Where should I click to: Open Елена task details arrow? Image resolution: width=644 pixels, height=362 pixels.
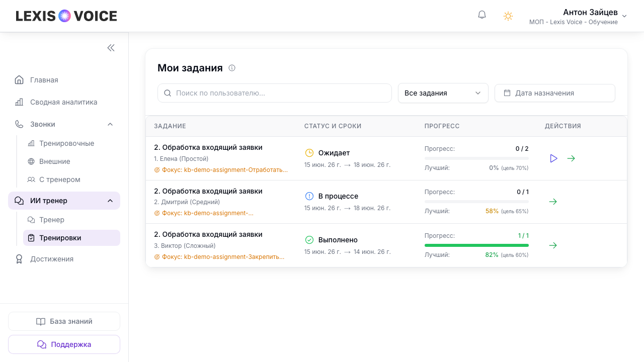click(571, 158)
